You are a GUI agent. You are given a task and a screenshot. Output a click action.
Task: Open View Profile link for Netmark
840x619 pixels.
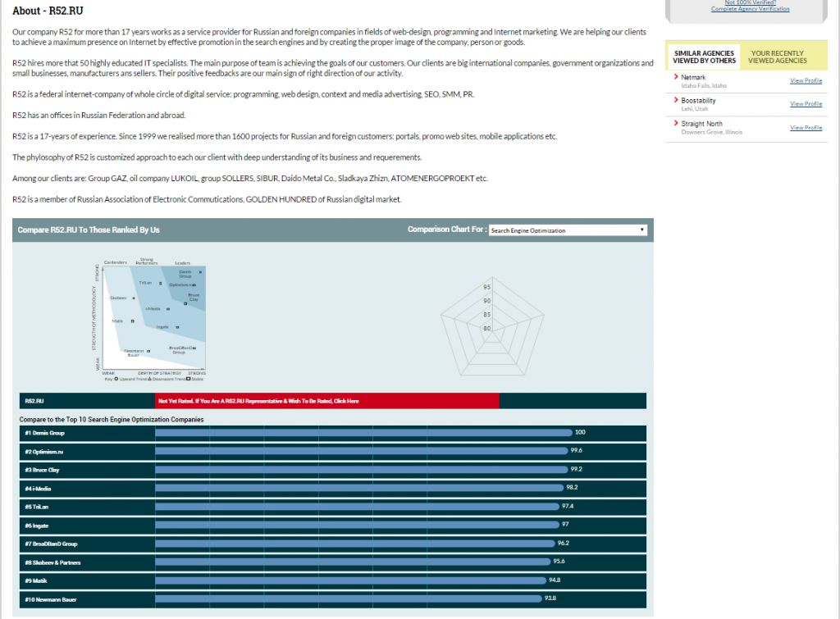[806, 80]
